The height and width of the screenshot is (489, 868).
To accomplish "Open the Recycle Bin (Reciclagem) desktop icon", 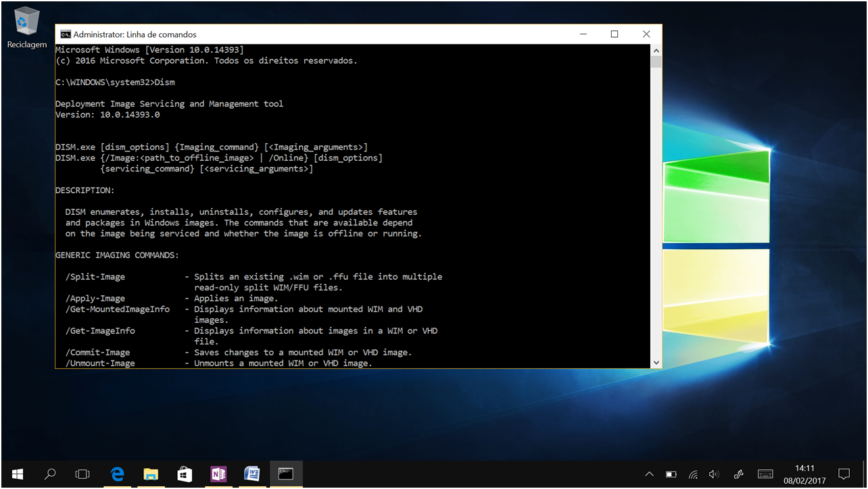I will pos(26,28).
